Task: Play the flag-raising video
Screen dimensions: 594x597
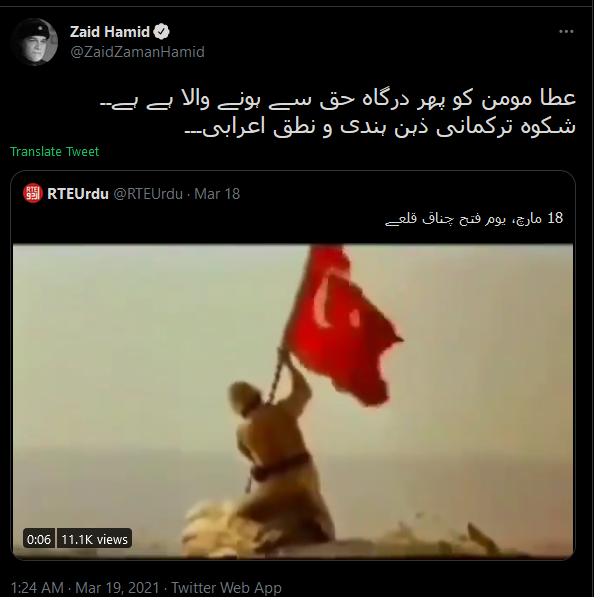Action: pos(293,401)
